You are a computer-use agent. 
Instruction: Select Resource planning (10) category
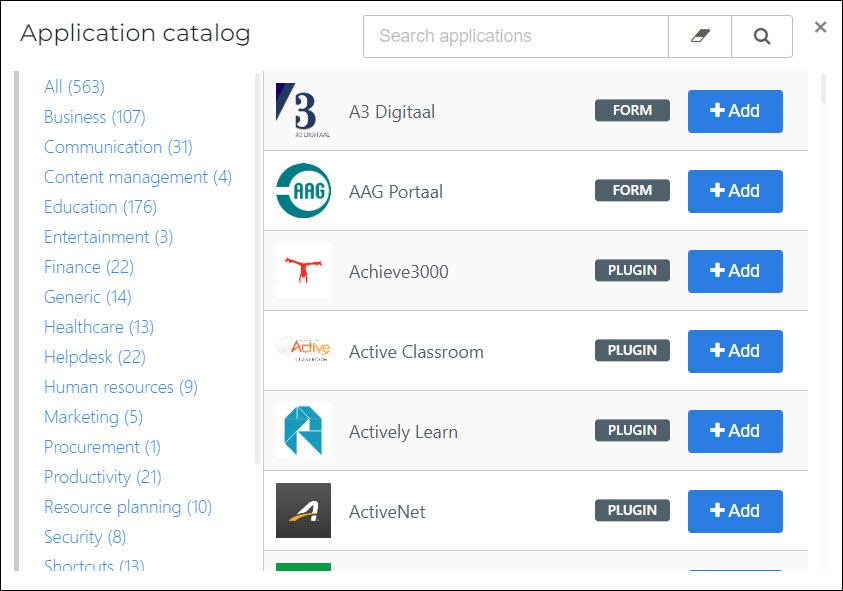point(128,507)
